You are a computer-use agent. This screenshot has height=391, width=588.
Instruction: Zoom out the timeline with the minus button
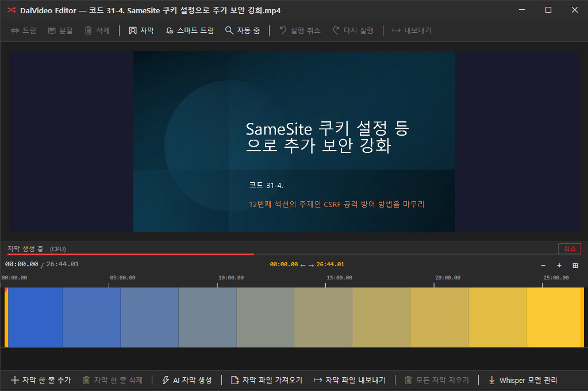[543, 265]
